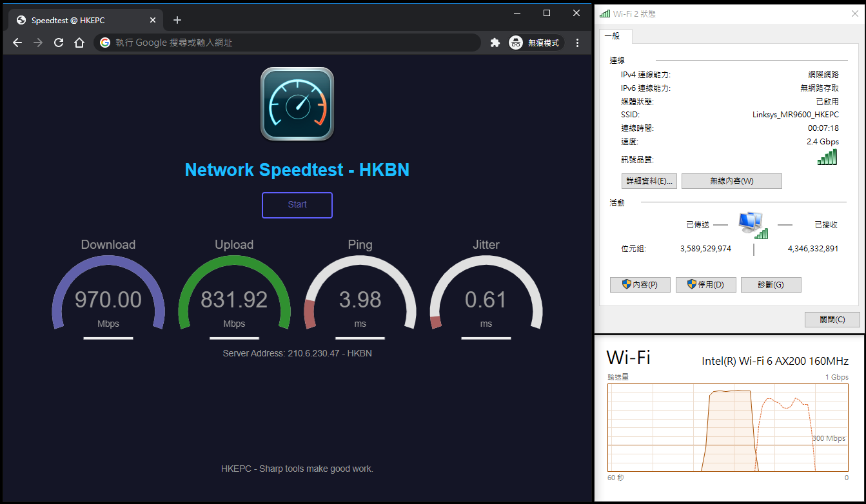
Task: Close the Speedtest @ HKEPC tab
Action: tap(153, 20)
